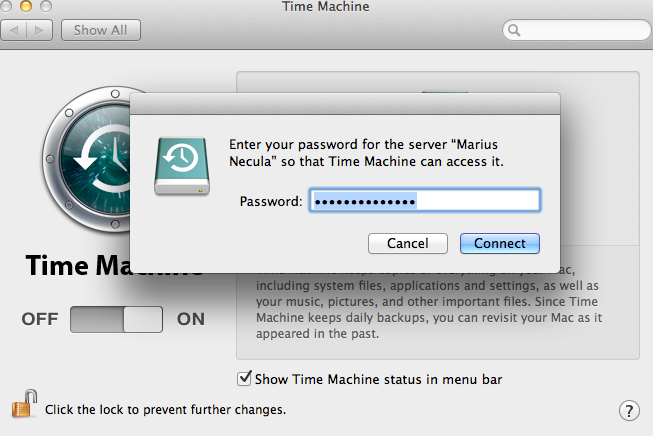Click the yellow minimize window button
653x436 pixels.
26,6
